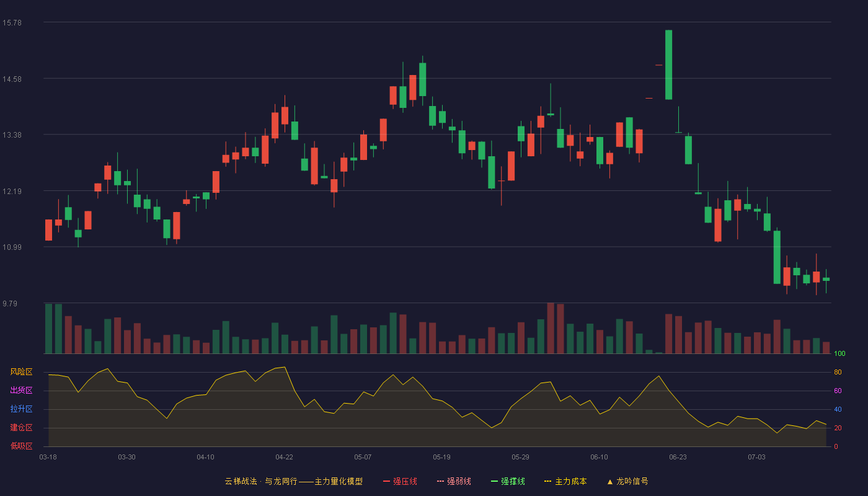Screen dimensions: 868x496
Task: Toggle the 强撑线 legend series
Action: [x=508, y=481]
